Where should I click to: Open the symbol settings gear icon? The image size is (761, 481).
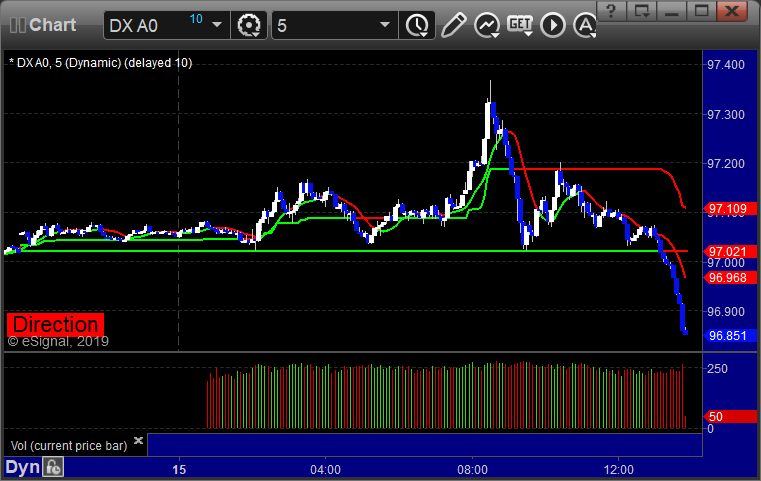point(249,25)
